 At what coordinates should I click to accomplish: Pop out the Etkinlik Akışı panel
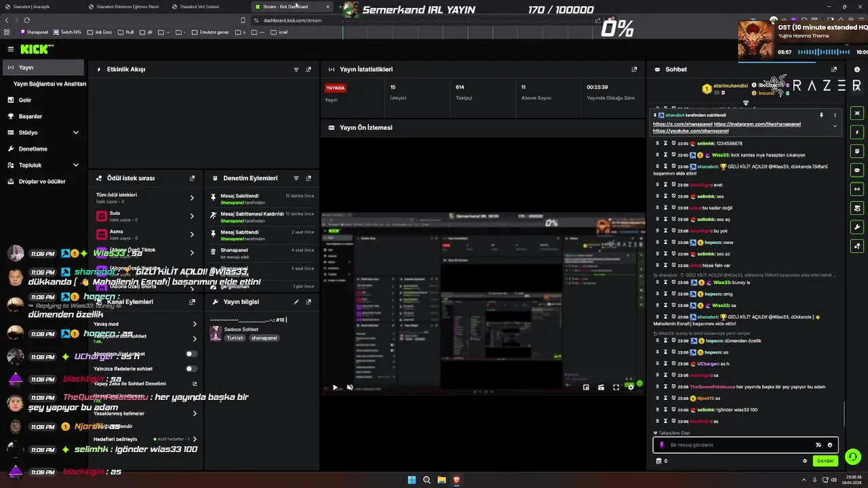tap(309, 69)
